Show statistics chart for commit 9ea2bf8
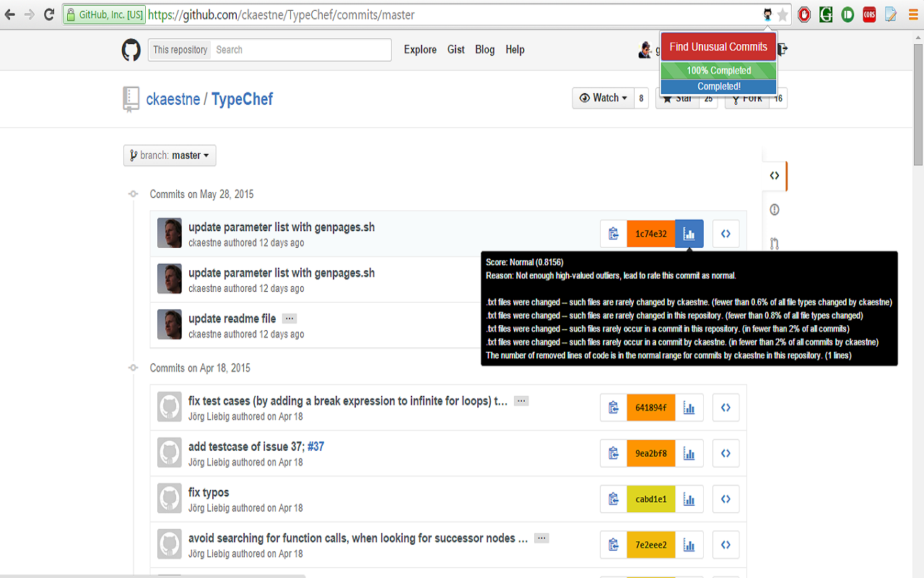The height and width of the screenshot is (578, 924). 689,454
